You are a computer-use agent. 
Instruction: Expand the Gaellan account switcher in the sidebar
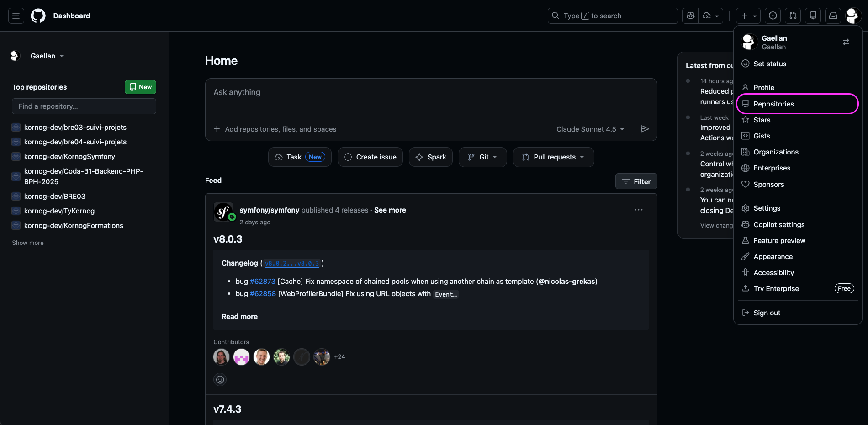(x=46, y=56)
